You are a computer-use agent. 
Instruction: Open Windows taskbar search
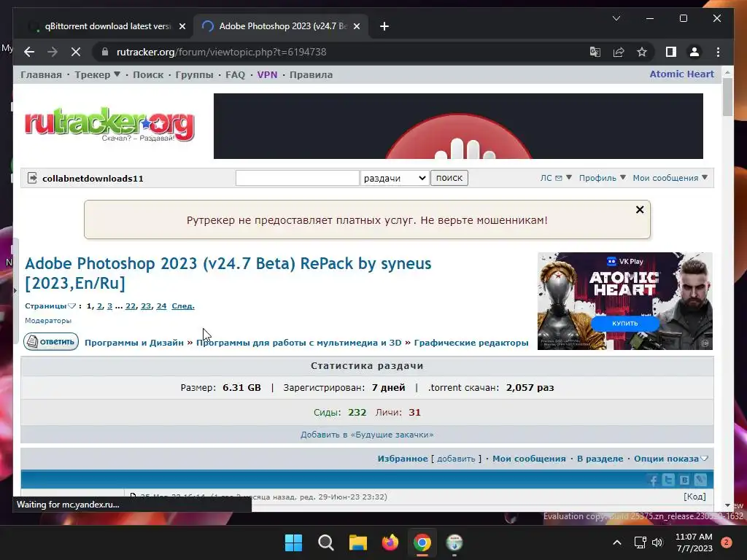[326, 542]
